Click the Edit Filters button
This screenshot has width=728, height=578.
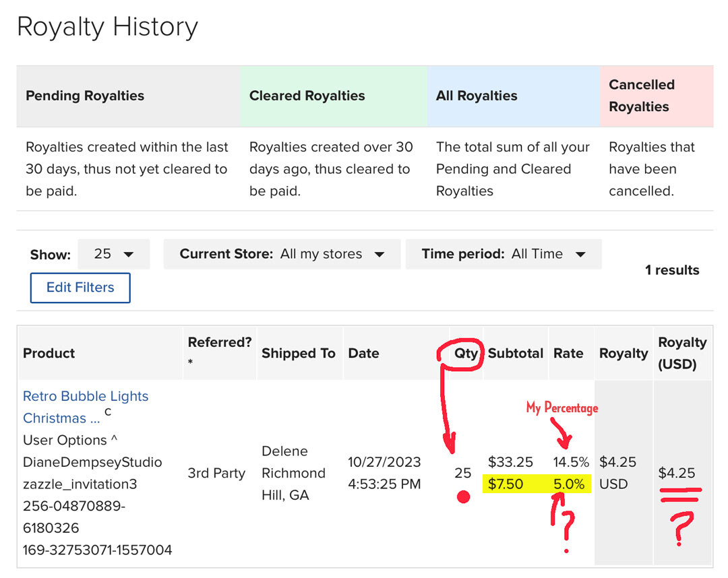80,288
